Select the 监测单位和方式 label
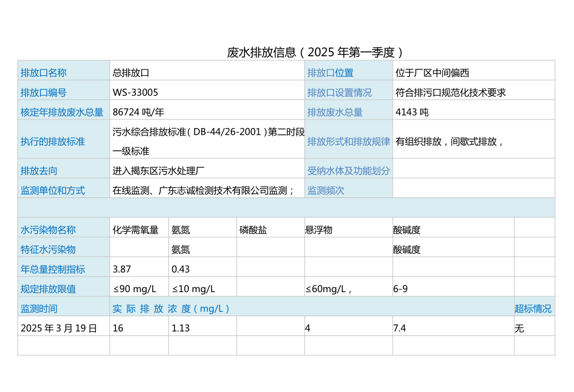 tap(53, 191)
